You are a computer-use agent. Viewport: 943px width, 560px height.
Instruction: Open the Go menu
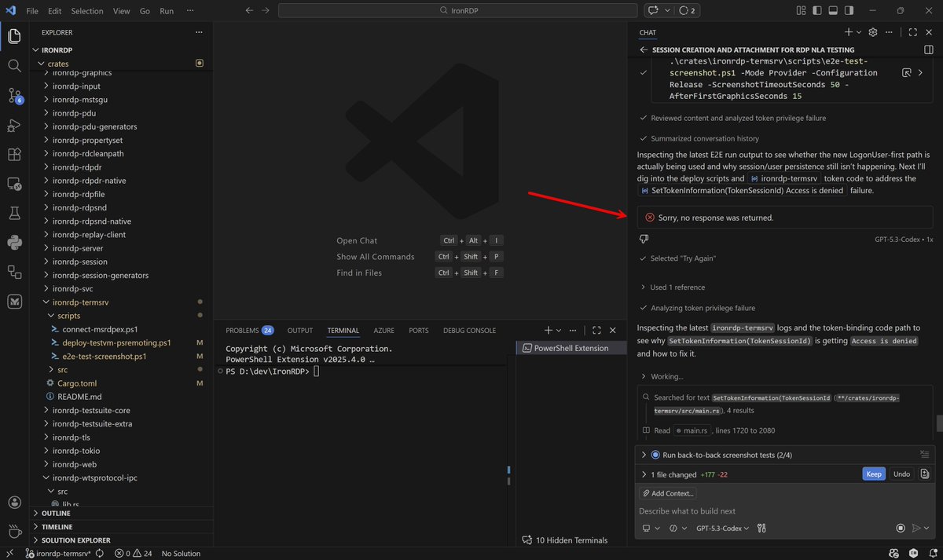tap(145, 11)
